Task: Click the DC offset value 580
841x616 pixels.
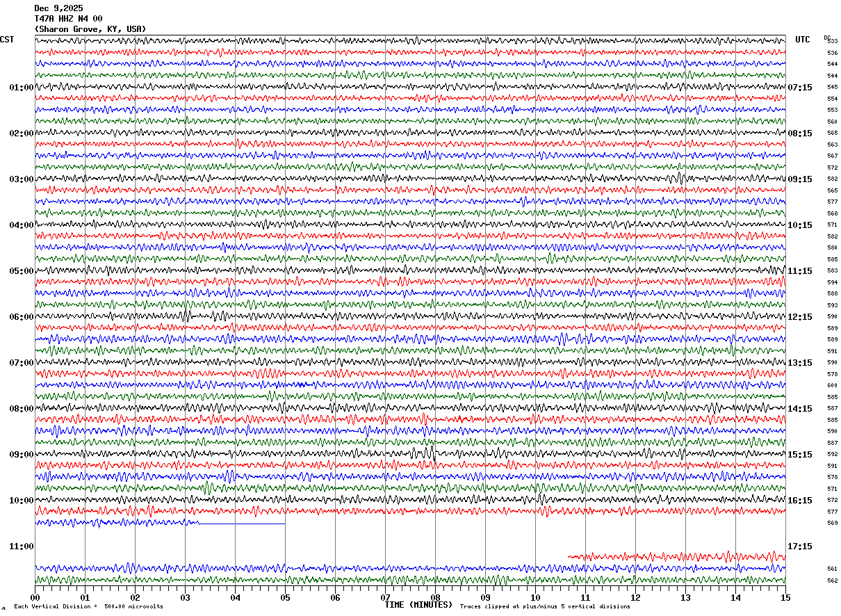Action: point(832,248)
